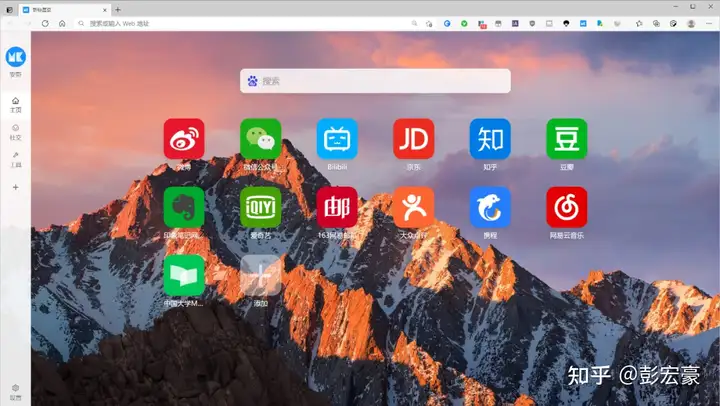The width and height of the screenshot is (720, 406).
Task: Open the JD 京东 shortcut
Action: point(413,139)
